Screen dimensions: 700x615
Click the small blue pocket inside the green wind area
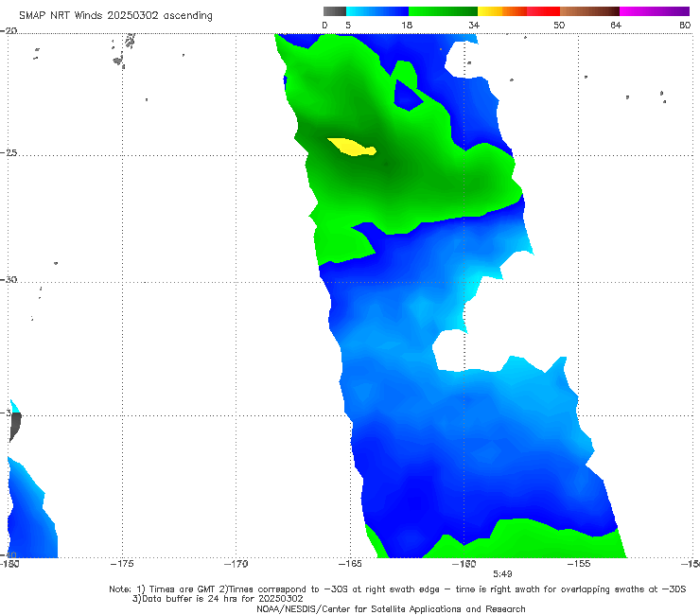[x=408, y=96]
